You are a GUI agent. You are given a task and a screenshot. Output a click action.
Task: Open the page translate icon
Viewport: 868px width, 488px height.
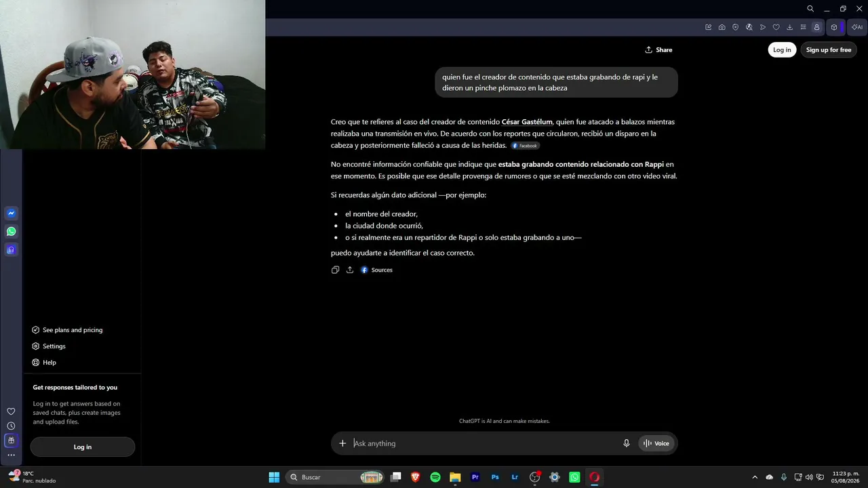click(x=749, y=27)
